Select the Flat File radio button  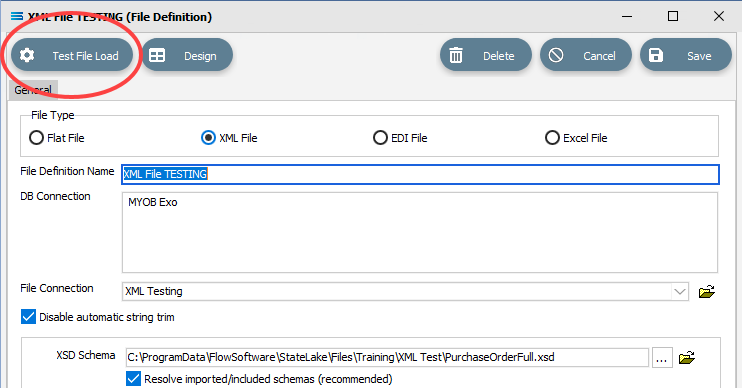click(36, 138)
